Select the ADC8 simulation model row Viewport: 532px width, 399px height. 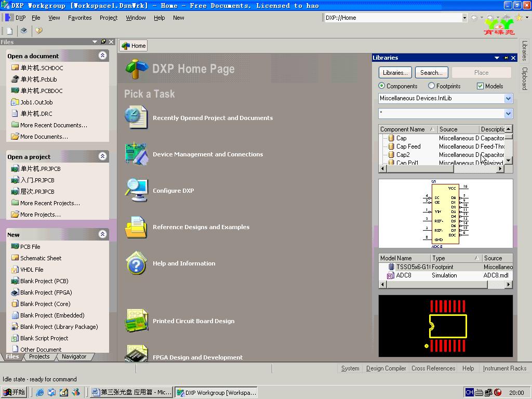(x=445, y=275)
